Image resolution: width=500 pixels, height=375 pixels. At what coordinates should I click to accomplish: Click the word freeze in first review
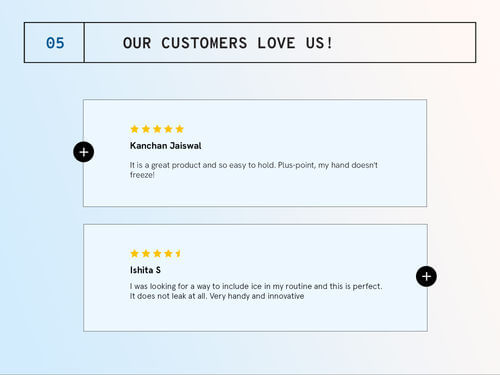pyautogui.click(x=142, y=175)
